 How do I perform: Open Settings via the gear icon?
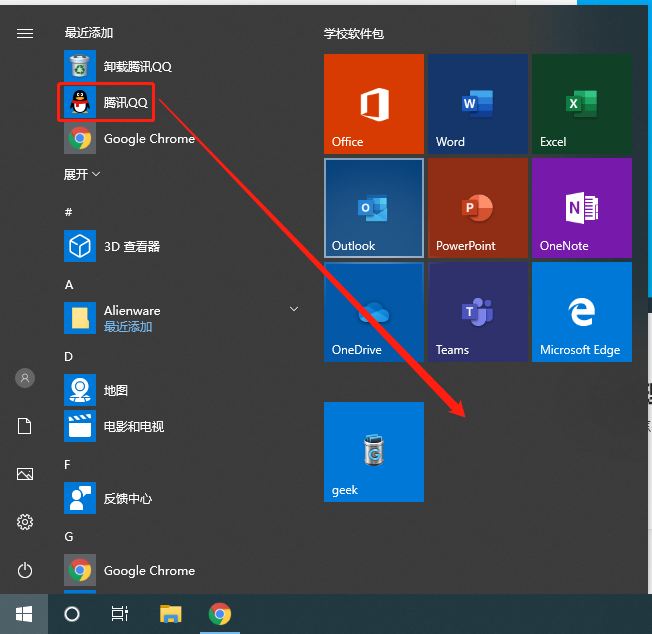tap(25, 522)
